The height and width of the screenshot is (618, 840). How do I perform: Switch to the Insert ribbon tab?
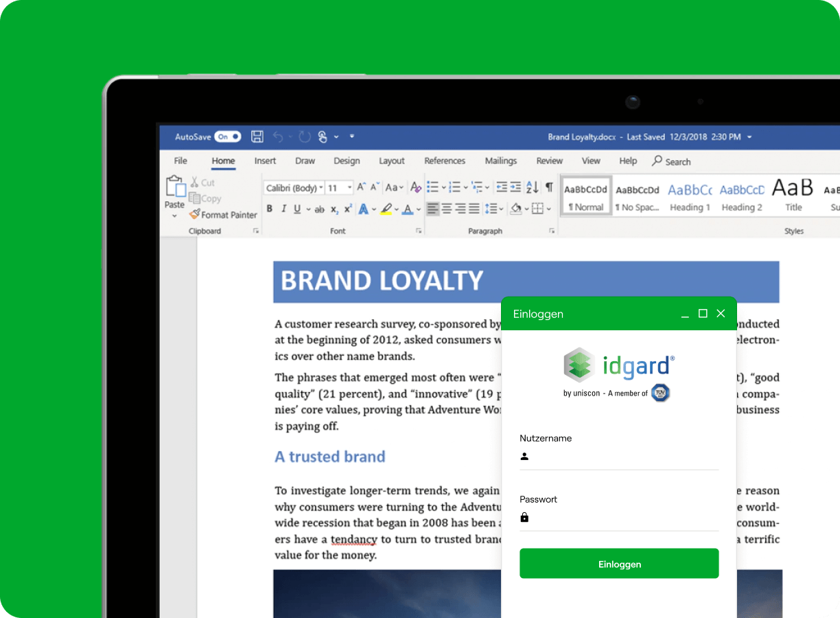[x=265, y=161]
